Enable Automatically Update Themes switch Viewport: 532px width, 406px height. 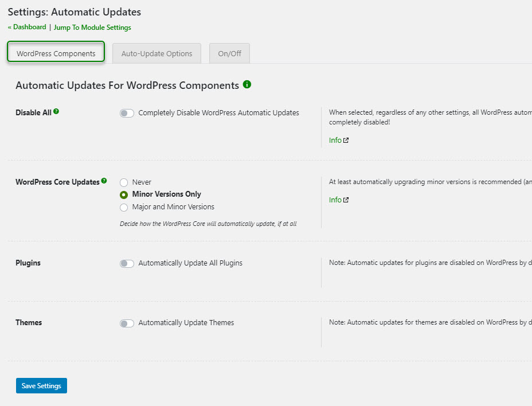(127, 323)
